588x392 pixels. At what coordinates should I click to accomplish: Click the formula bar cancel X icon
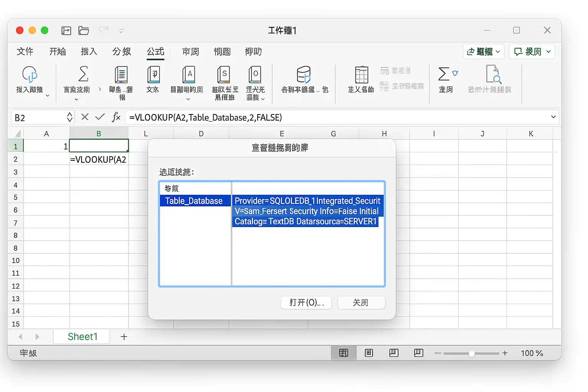point(85,117)
